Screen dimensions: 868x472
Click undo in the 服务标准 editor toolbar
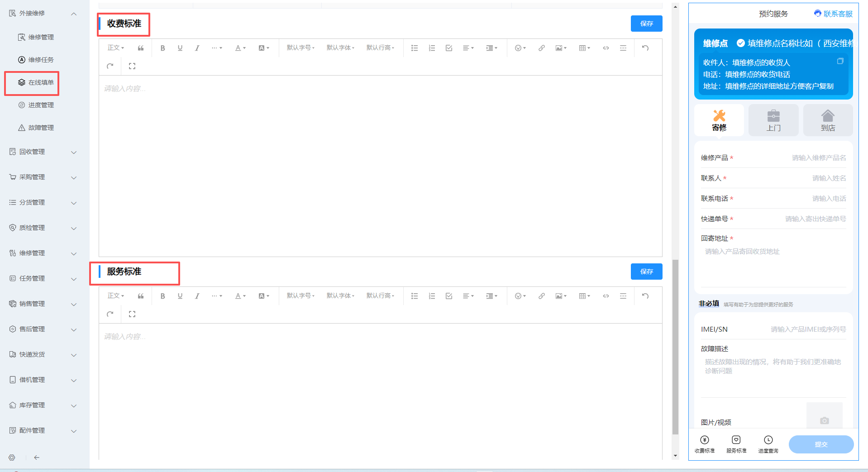click(645, 296)
